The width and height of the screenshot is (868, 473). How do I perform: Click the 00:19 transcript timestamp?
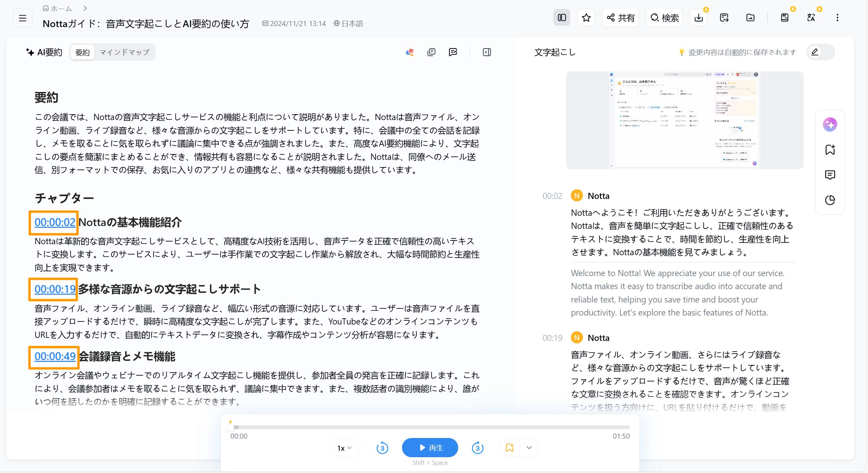click(552, 338)
